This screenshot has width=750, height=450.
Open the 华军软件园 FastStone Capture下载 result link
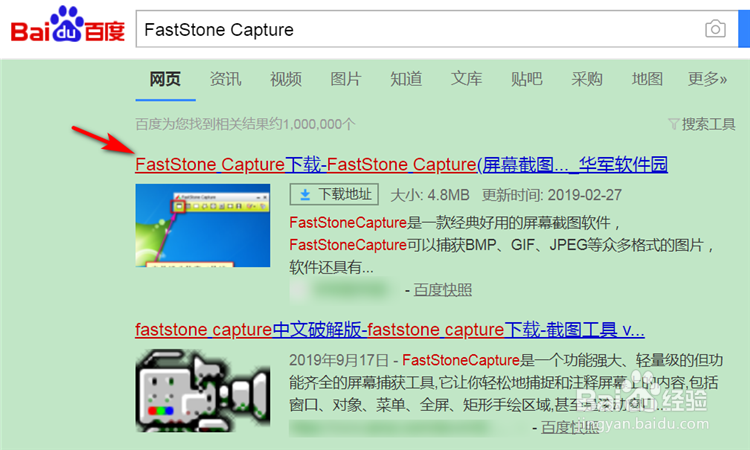401,165
